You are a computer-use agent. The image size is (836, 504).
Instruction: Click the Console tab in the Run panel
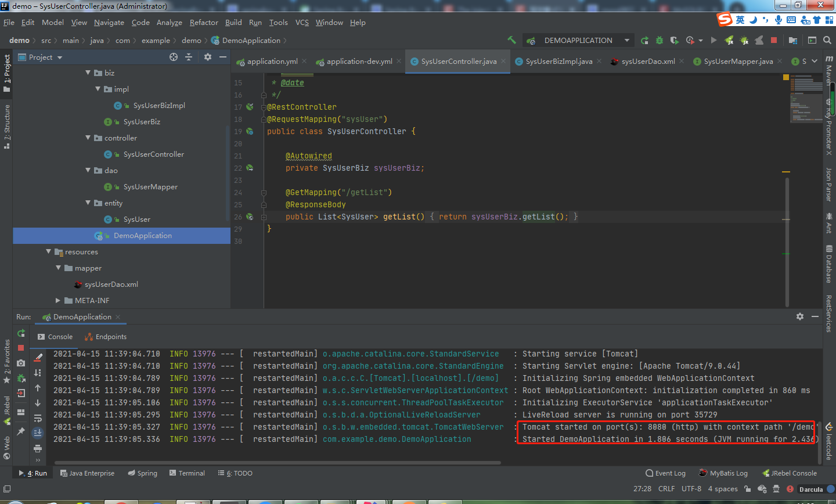click(55, 337)
